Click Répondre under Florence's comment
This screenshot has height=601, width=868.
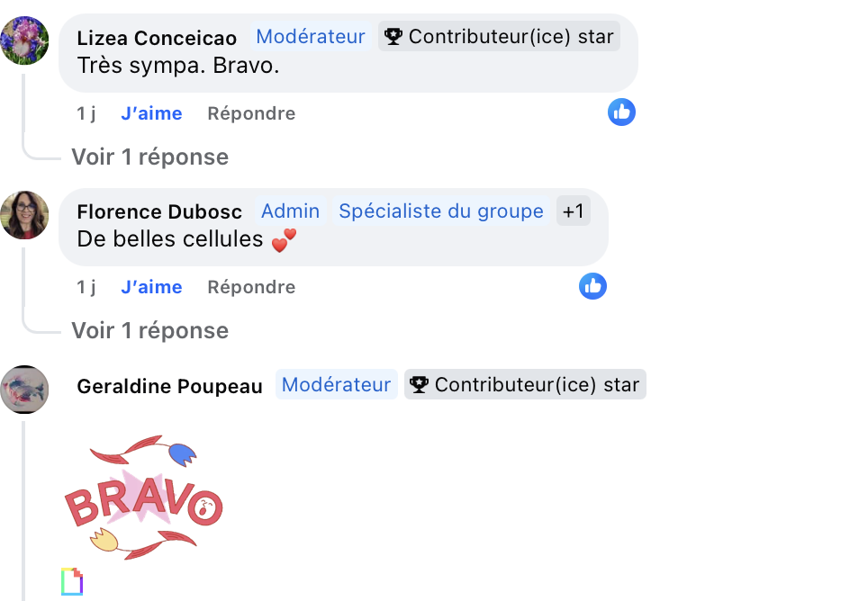pyautogui.click(x=251, y=287)
